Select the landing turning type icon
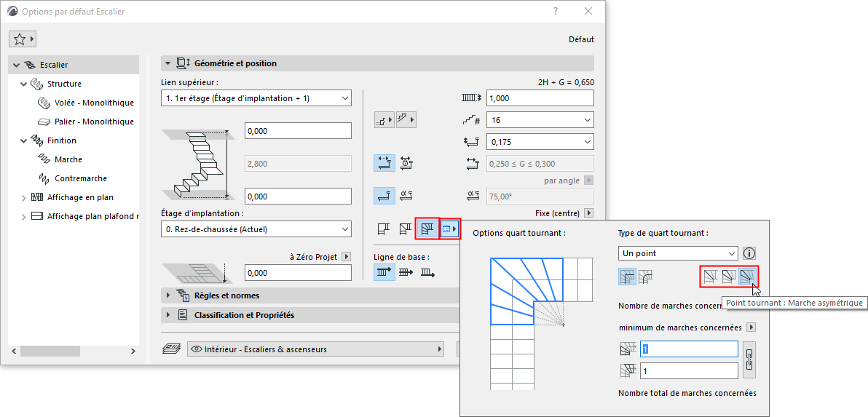868x417 pixels. coord(384,230)
